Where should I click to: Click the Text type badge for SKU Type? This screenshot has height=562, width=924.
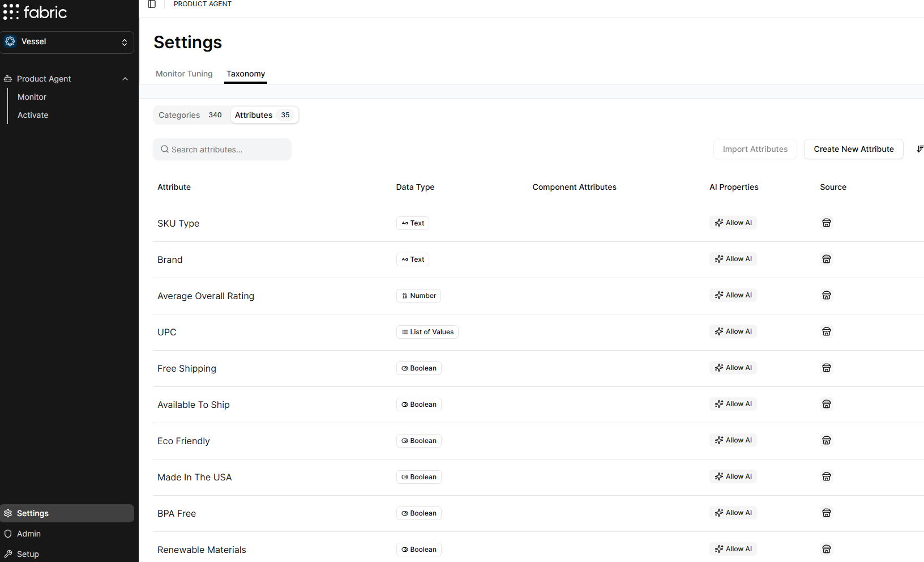413,223
